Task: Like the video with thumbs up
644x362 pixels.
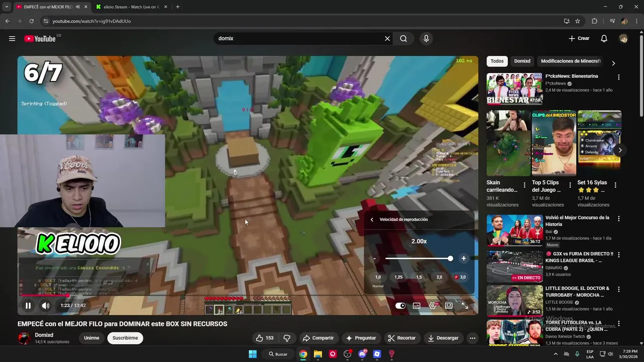Action: point(265,338)
